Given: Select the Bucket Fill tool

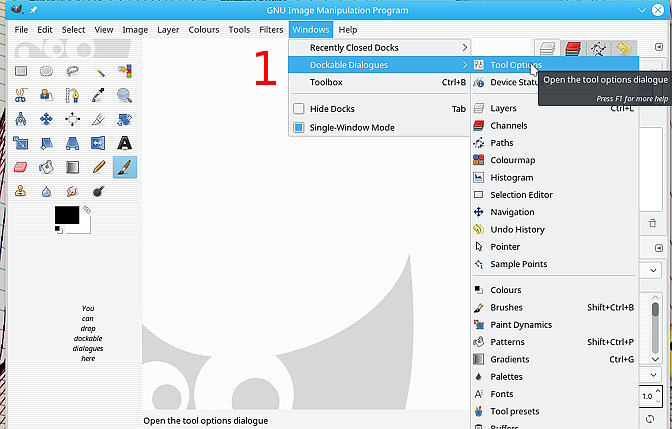Looking at the screenshot, I should (x=46, y=167).
